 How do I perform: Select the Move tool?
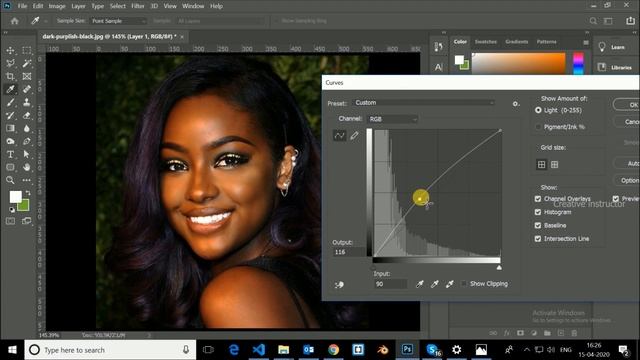[x=10, y=51]
